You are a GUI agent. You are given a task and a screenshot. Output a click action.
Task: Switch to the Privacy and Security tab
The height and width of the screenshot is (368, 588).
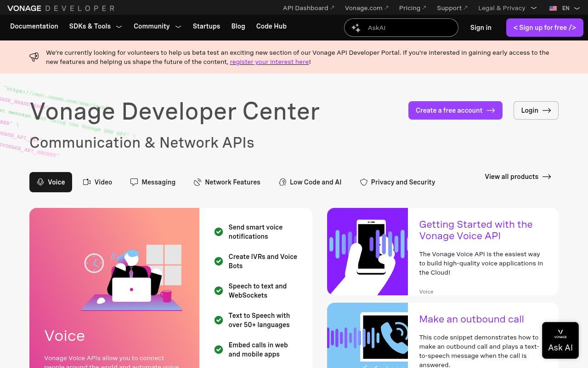point(397,182)
